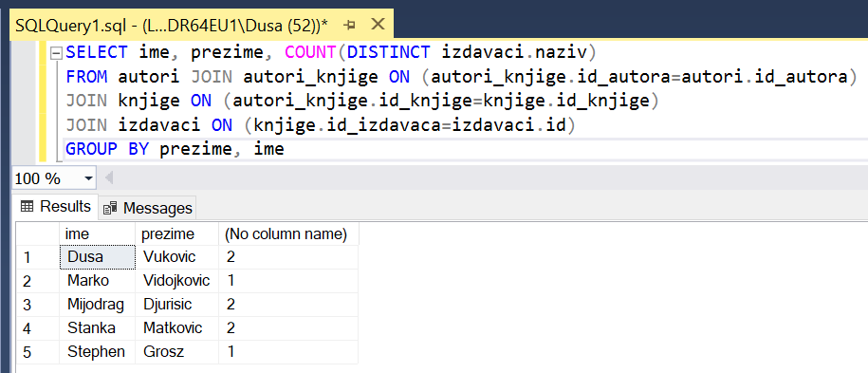Click the cell containing Vukovic
Image resolution: width=868 pixels, height=373 pixels.
pos(177,258)
